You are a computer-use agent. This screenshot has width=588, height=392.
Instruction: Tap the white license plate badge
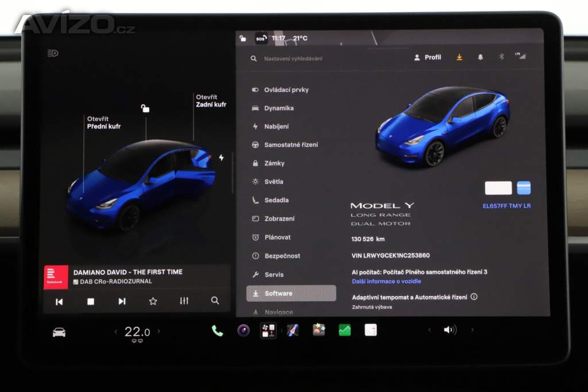[498, 188]
